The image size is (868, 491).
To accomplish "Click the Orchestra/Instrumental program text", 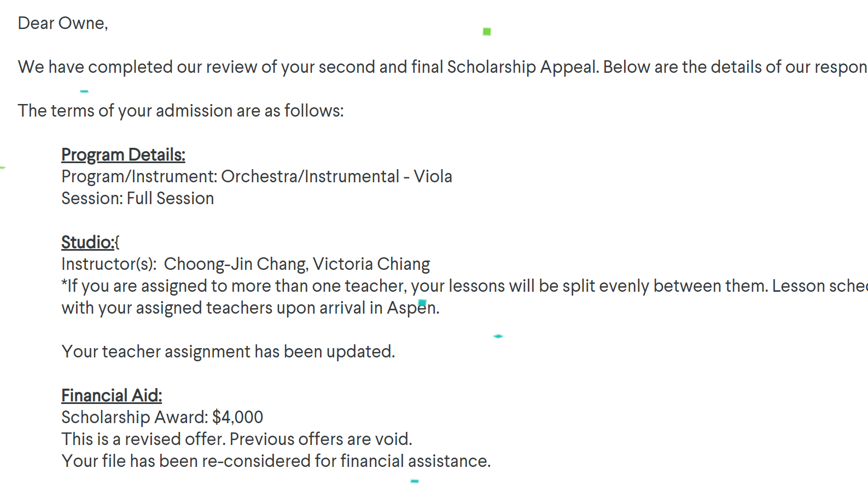I will pyautogui.click(x=310, y=177).
